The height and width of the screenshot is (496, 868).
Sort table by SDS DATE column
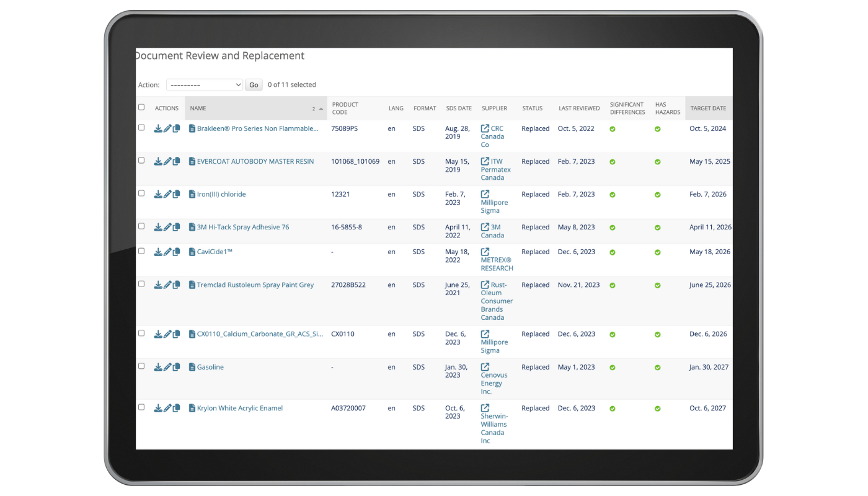click(459, 108)
